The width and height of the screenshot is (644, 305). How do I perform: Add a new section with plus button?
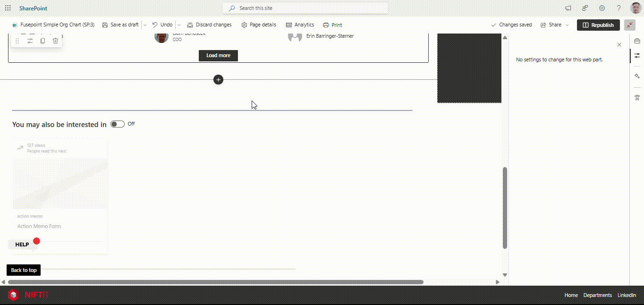point(218,80)
